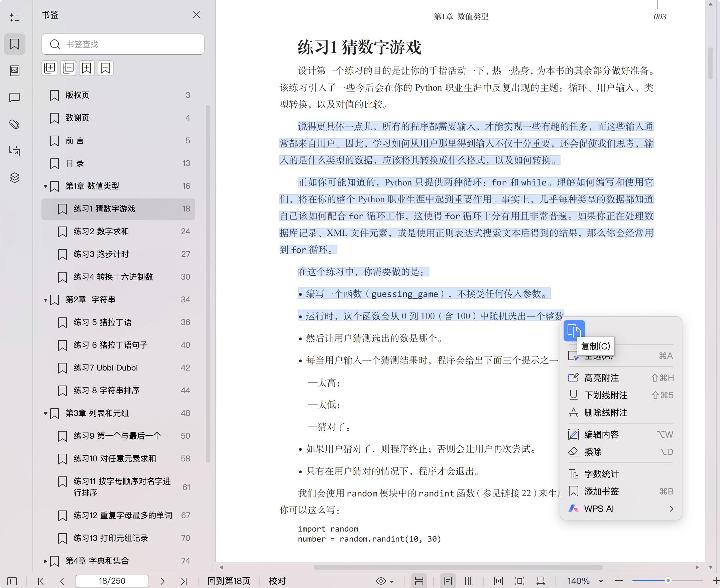720x588 pixels.
Task: Go to previous page
Action: pos(62,581)
